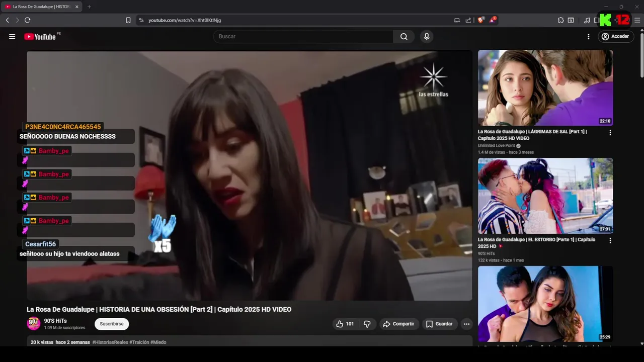The width and height of the screenshot is (644, 362).
Task: Click chat message 'señitooo su hijo ta viendooo alatass'
Action: pos(69,254)
